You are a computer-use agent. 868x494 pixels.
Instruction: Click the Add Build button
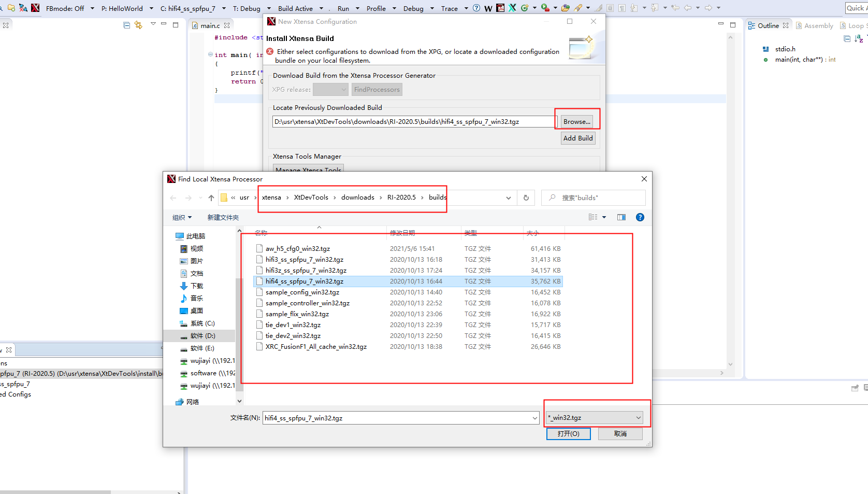tap(578, 138)
